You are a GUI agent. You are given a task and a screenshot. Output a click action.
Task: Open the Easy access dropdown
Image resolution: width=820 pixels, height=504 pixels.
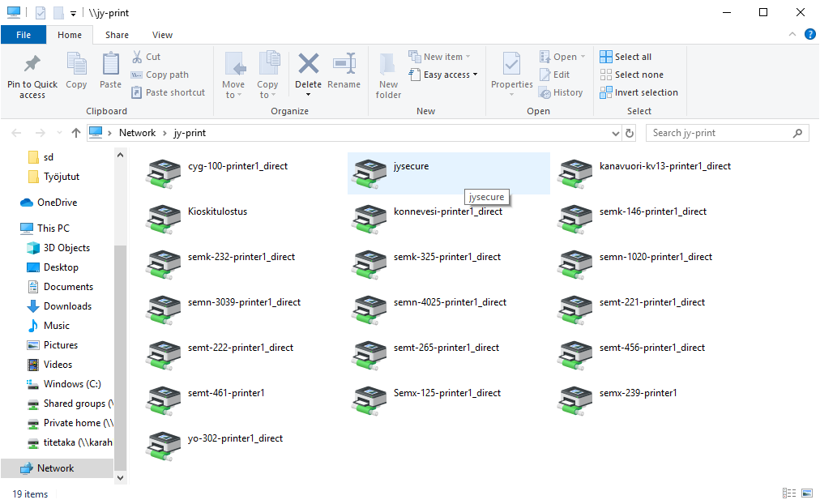[450, 75]
